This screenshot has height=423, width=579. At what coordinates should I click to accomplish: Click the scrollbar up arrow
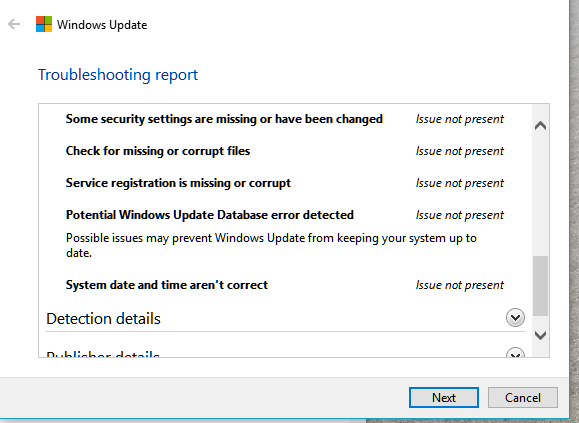(x=540, y=126)
